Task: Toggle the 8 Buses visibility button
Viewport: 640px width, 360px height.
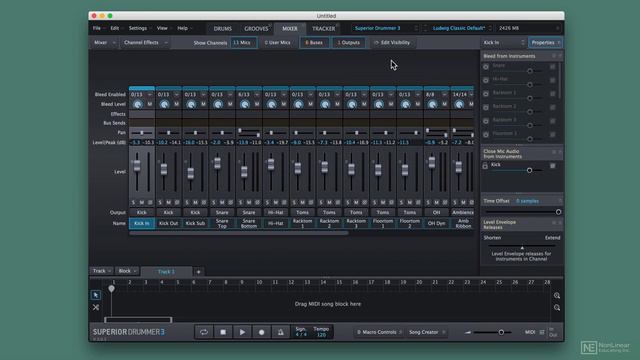Action: (314, 42)
